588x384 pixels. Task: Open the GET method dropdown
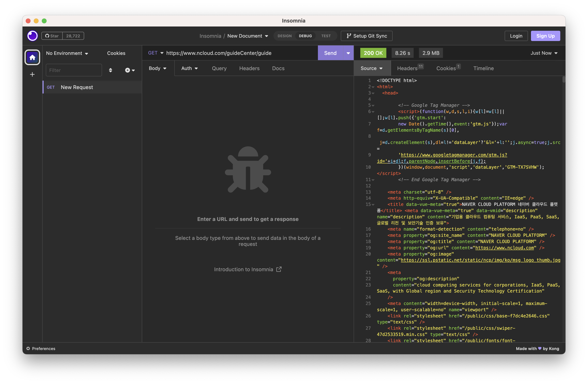[x=156, y=53]
